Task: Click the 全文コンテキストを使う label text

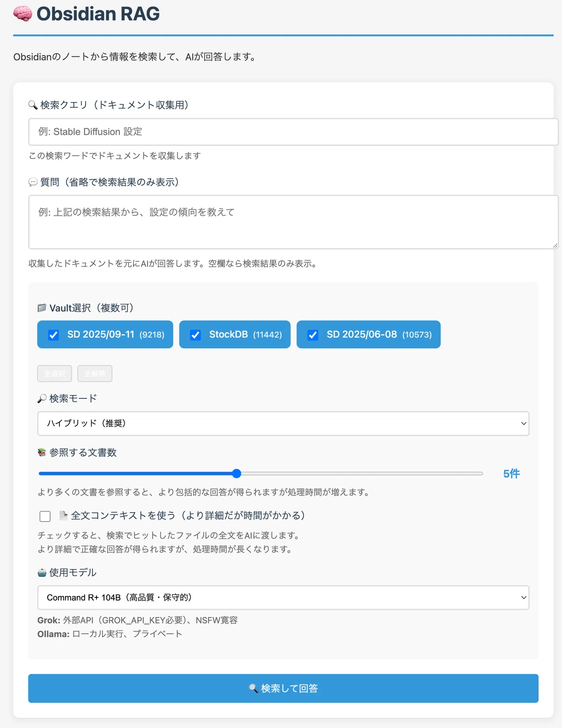Action: coord(188,515)
